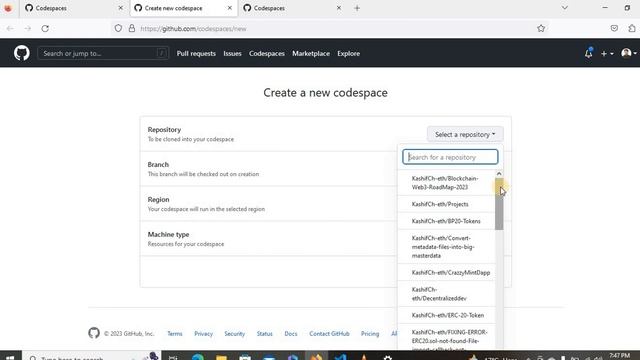Click the GitHub logo in the footer
The image size is (640, 360).
point(94,333)
